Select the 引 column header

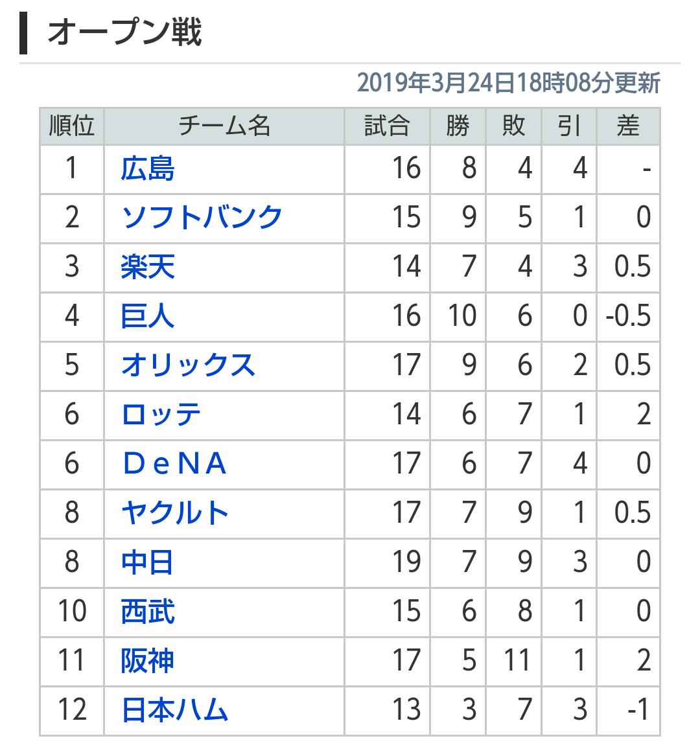(x=569, y=126)
